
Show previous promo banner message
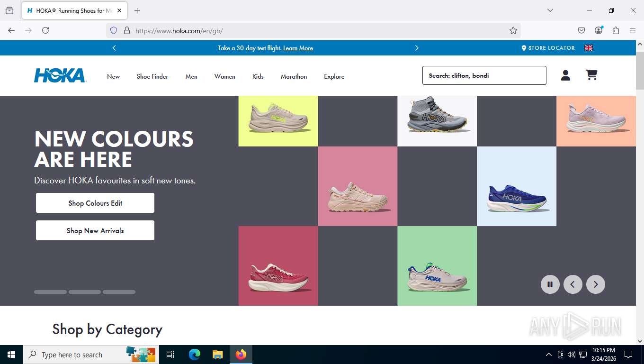point(114,48)
